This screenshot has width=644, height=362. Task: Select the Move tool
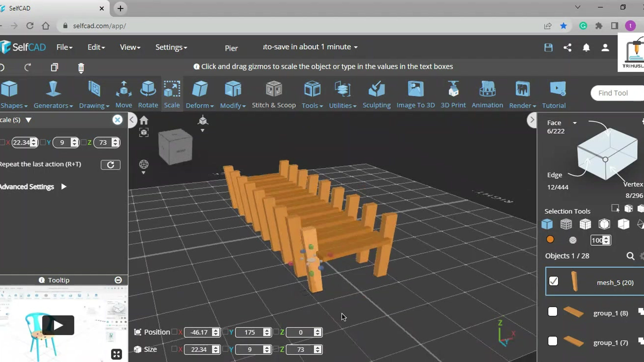124,95
